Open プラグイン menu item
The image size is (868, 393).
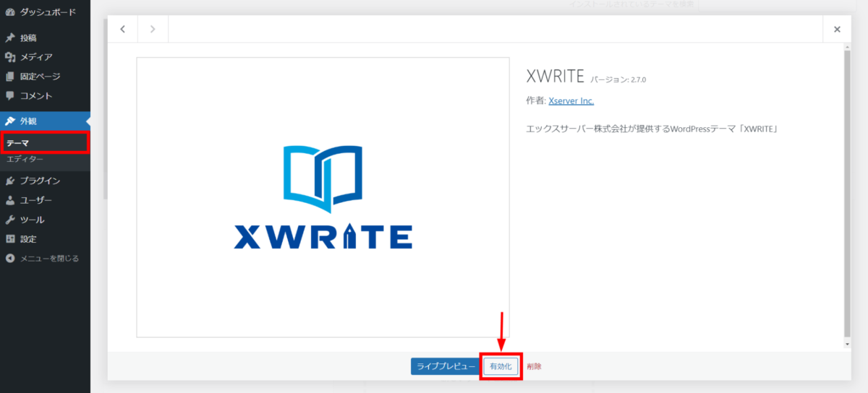coord(45,181)
